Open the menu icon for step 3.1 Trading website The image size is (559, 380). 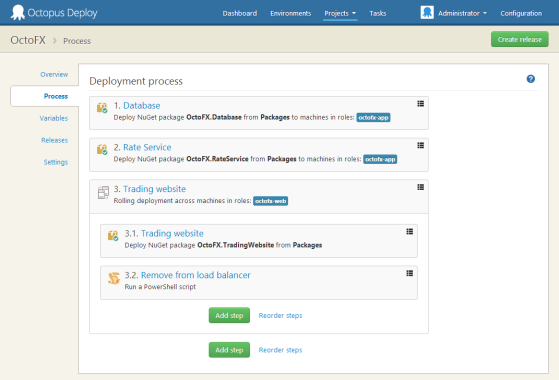(410, 232)
